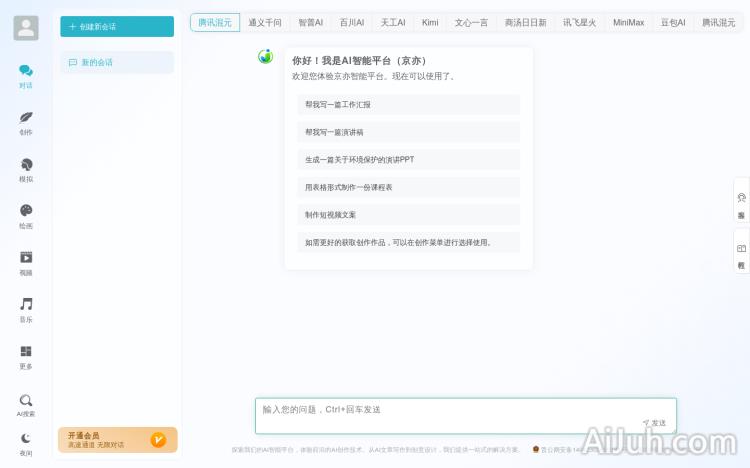Select the 新的会话 conversation item

117,62
